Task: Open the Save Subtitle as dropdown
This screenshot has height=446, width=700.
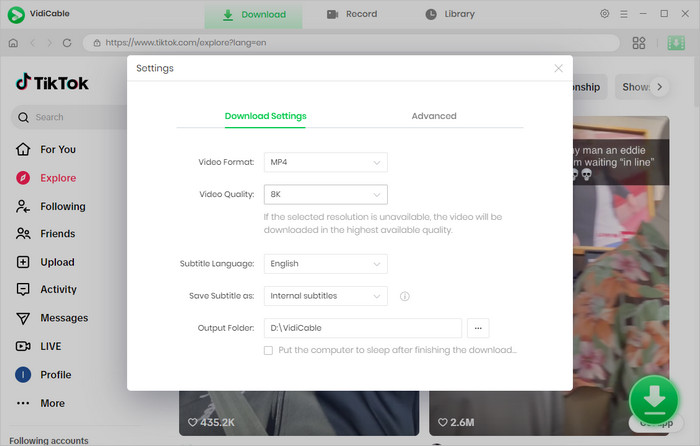Action: click(x=325, y=296)
